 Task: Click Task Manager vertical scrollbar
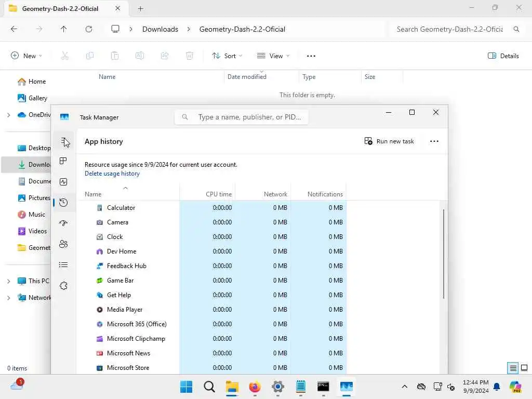(x=444, y=254)
